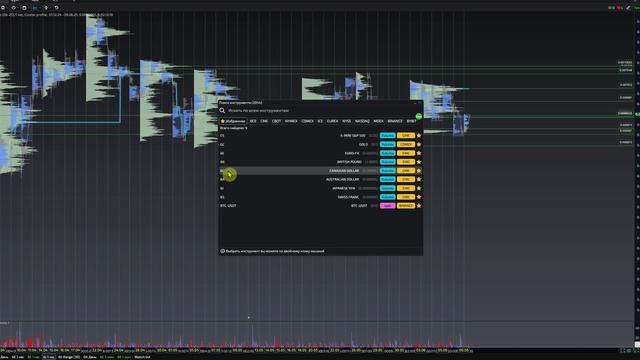Screen dimensions: 640x360
Task: Click the pink Spot badge on BTC-USDT row
Action: coord(387,206)
